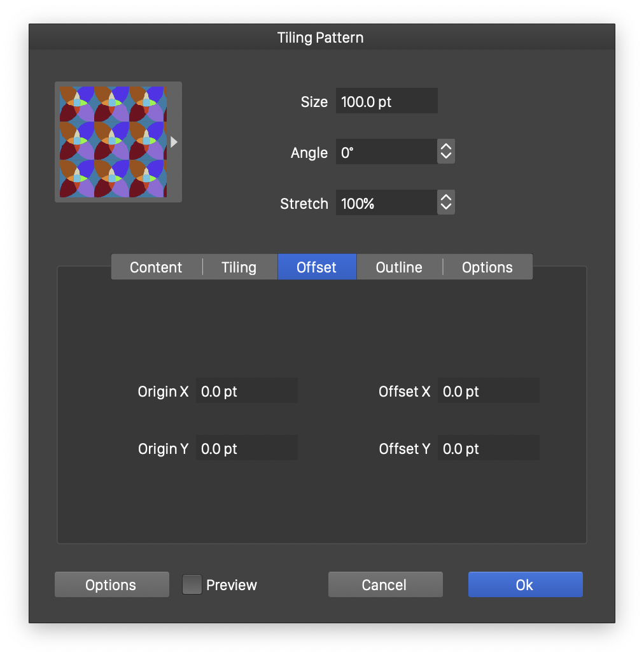This screenshot has width=644, height=657.
Task: Focus the Offset X field
Action: [488, 391]
